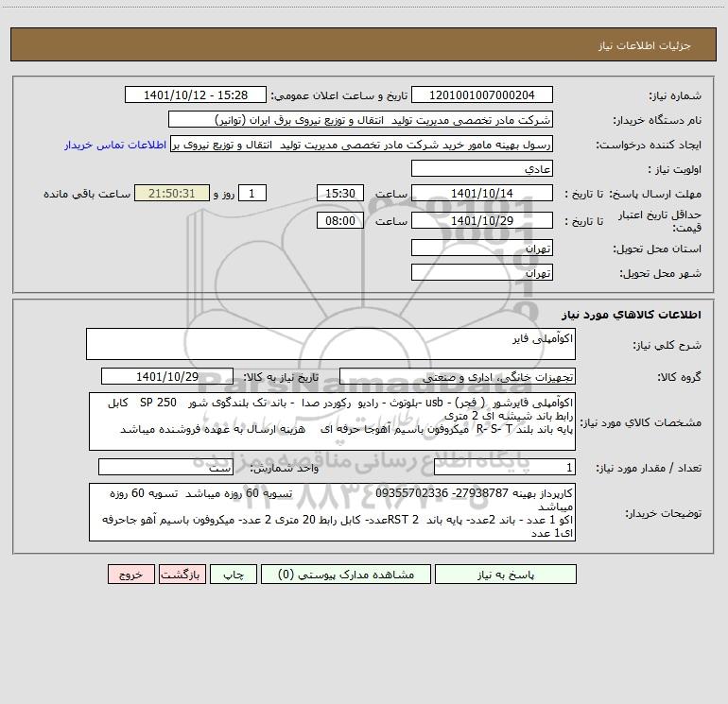This screenshot has width=728, height=704.
Task: Select the شماره نیاز number field
Action: (x=482, y=94)
